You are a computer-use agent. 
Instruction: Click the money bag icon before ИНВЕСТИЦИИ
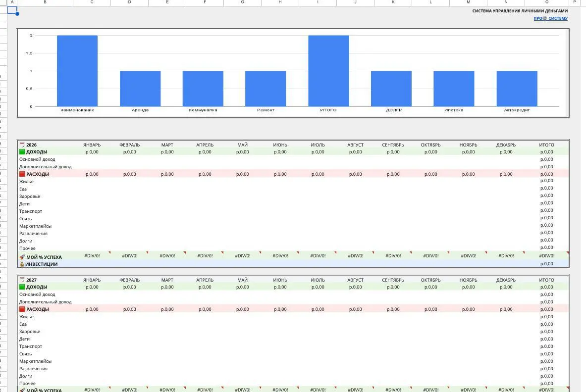pos(22,264)
